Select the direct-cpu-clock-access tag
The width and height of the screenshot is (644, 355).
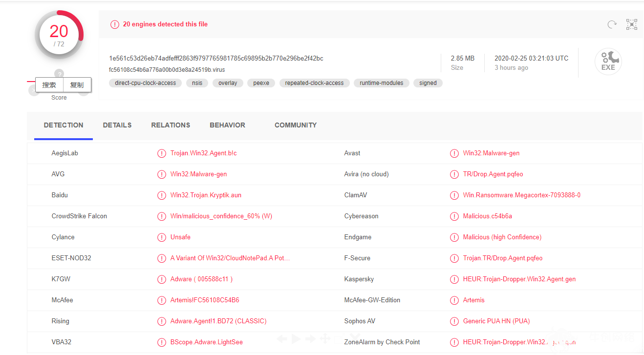[146, 83]
